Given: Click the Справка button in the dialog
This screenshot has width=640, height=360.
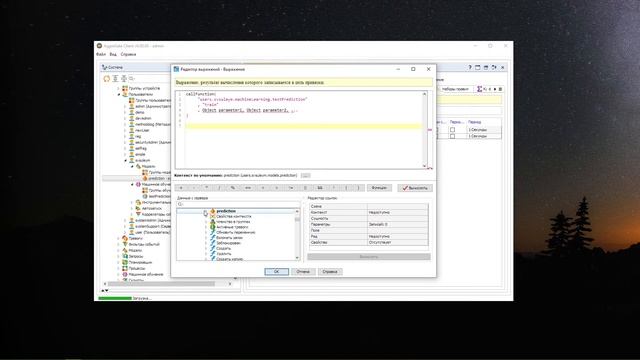Looking at the screenshot, I should click(x=330, y=271).
